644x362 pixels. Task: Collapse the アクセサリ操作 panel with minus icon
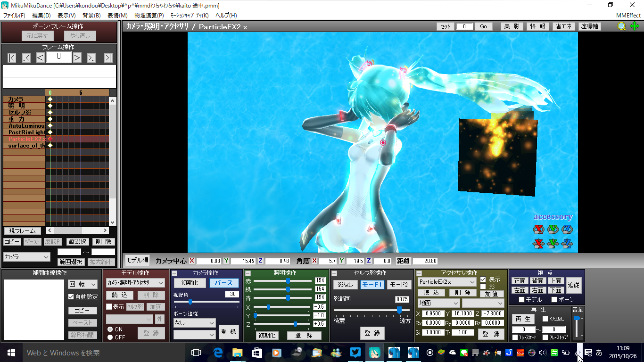coord(419,273)
